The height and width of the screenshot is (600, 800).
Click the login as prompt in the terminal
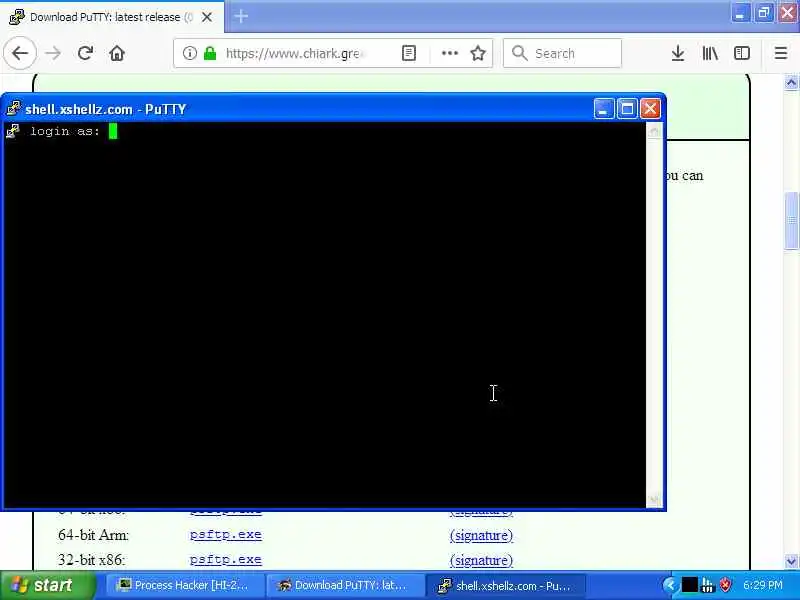tap(65, 131)
